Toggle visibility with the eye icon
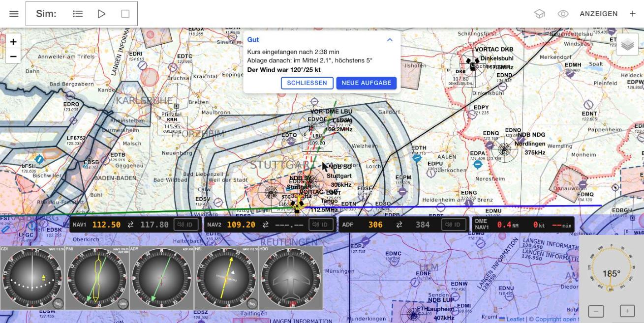Screen dimensions: 644x323 click(x=563, y=14)
